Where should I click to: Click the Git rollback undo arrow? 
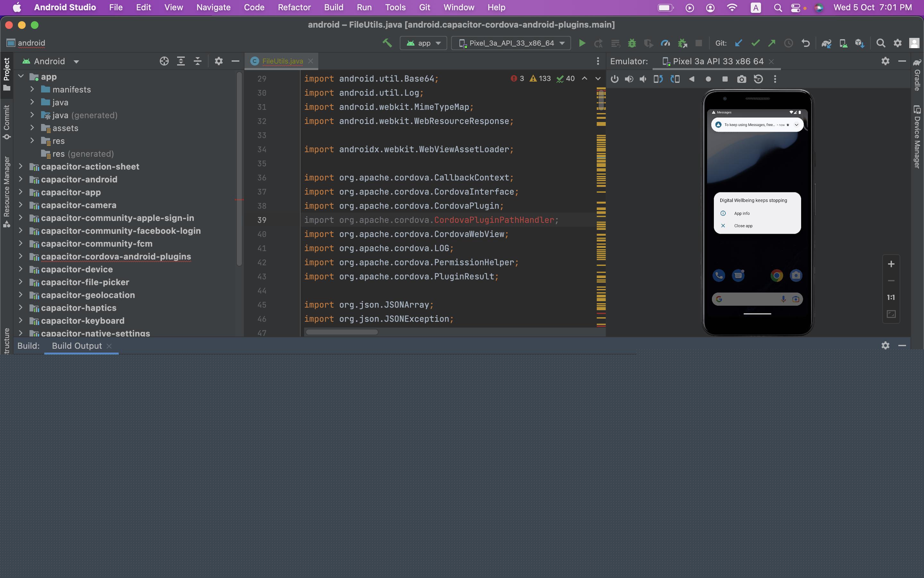click(x=805, y=43)
